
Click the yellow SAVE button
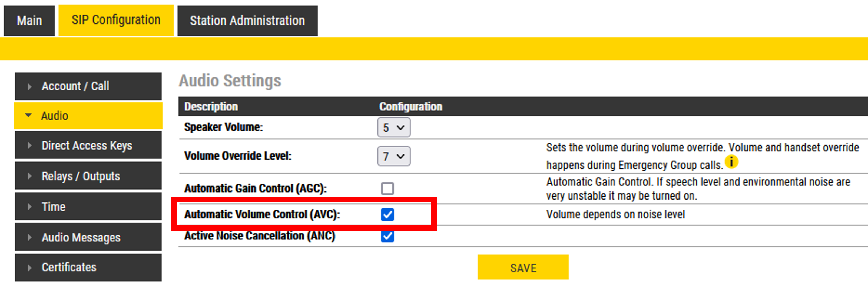(x=523, y=268)
